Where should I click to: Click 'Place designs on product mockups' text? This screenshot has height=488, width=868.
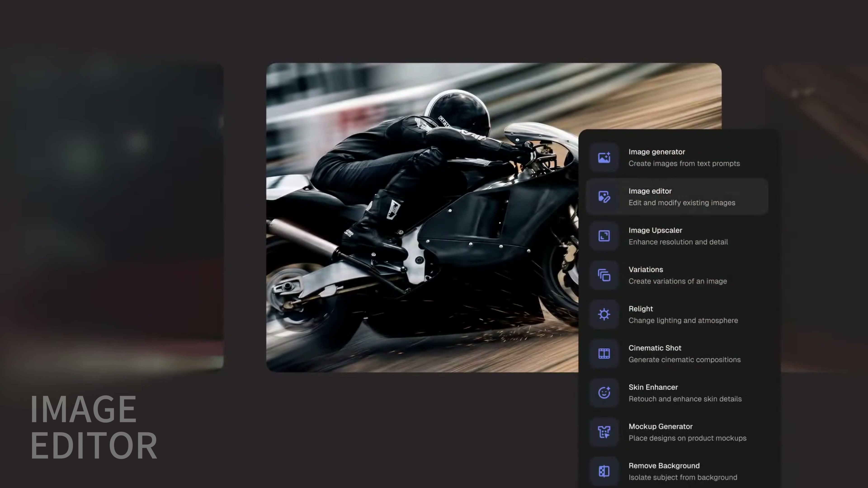[x=687, y=438]
